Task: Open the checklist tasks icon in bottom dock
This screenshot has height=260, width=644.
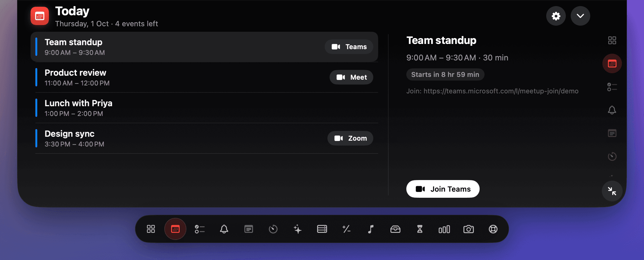Action: pyautogui.click(x=200, y=229)
